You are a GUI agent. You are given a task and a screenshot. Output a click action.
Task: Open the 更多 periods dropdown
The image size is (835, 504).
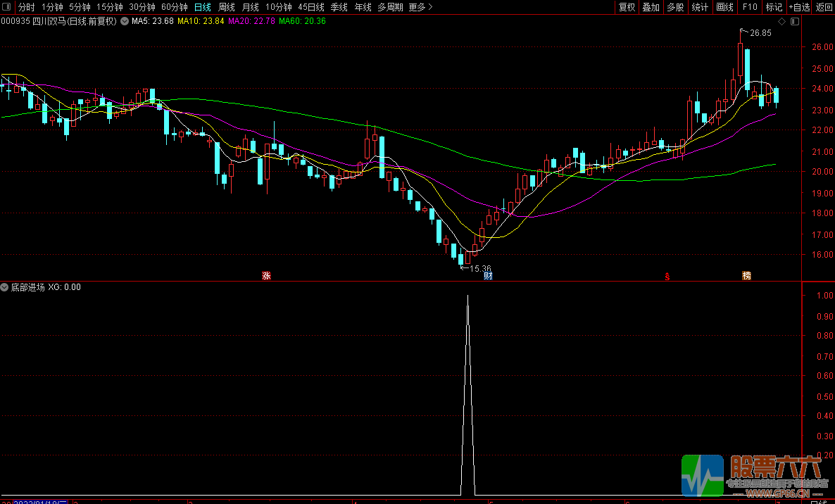[421, 7]
